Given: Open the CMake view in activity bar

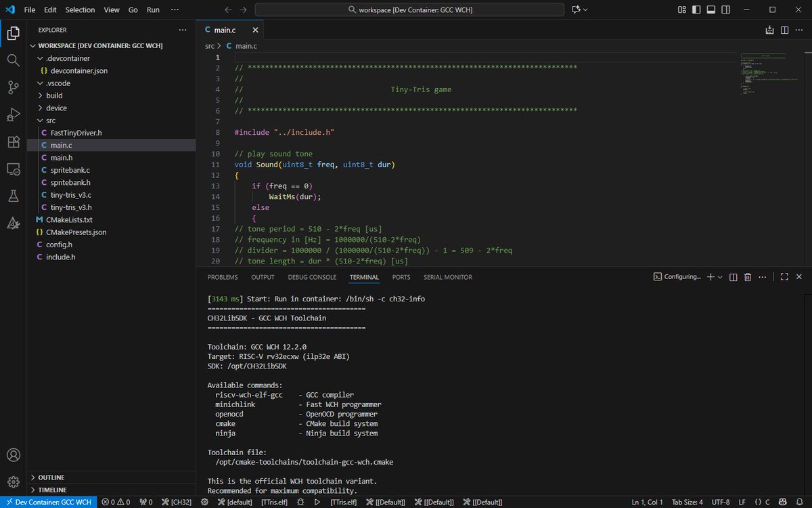Looking at the screenshot, I should tap(13, 223).
